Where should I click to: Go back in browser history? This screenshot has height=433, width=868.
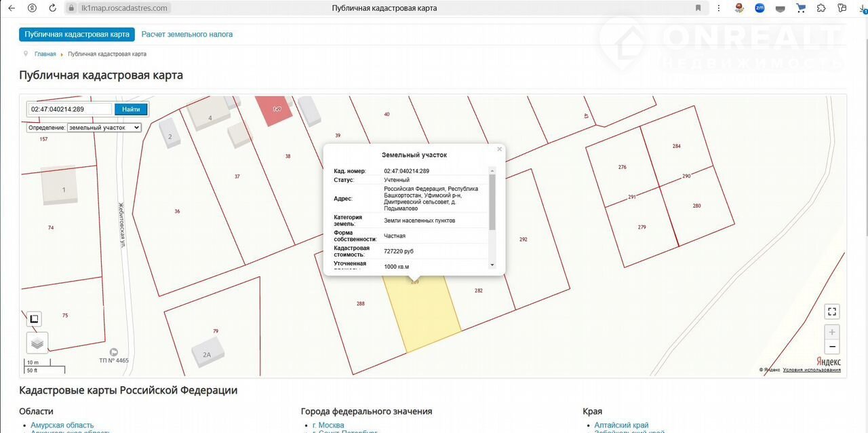pos(12,8)
